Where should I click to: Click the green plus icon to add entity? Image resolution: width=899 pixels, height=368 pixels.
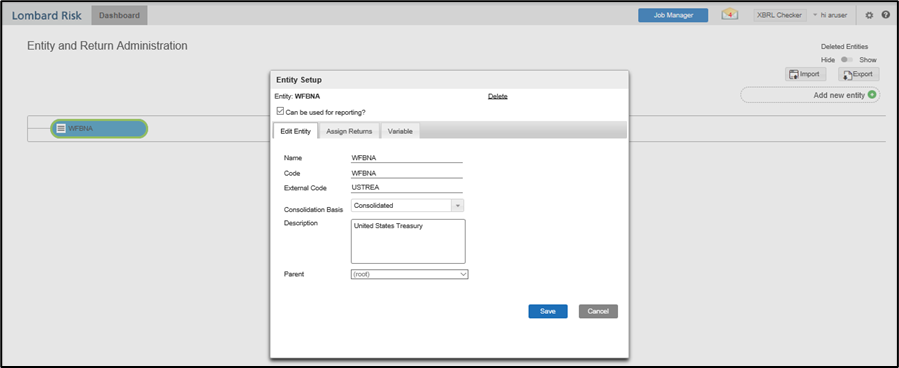872,95
